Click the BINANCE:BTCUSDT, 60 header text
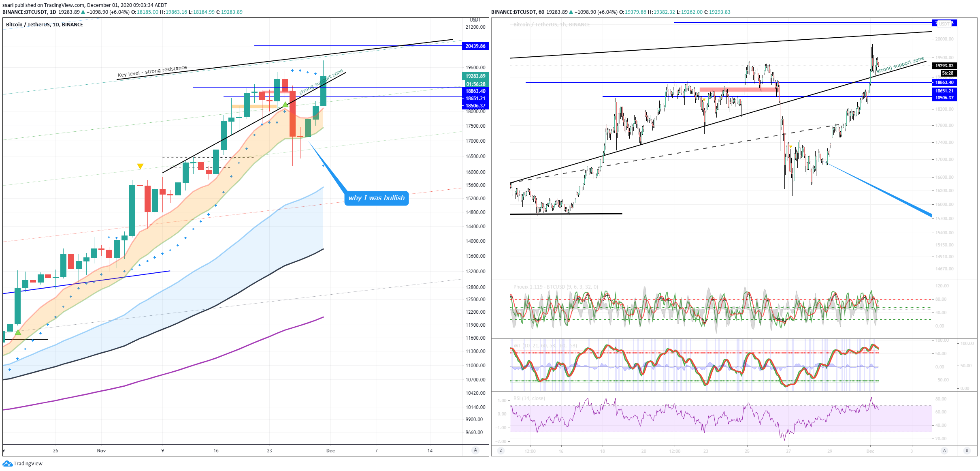980x471 pixels. 518,12
